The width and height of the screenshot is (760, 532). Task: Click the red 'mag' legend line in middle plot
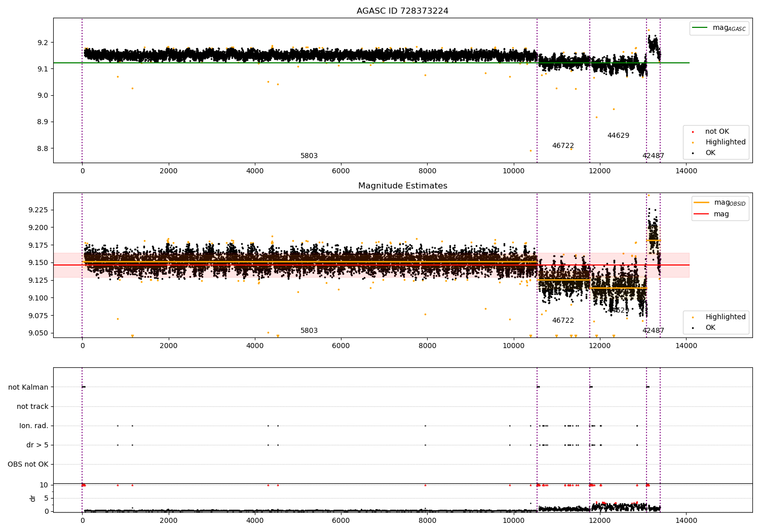click(702, 214)
